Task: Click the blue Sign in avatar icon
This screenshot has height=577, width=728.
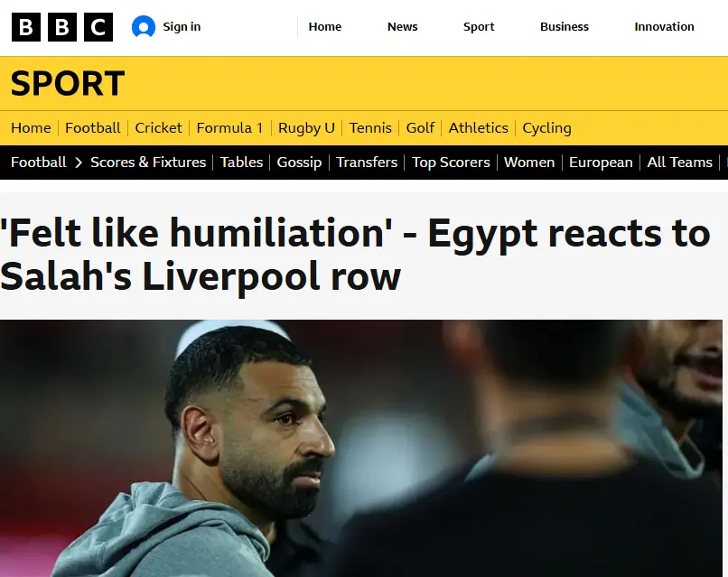Action: pyautogui.click(x=144, y=27)
